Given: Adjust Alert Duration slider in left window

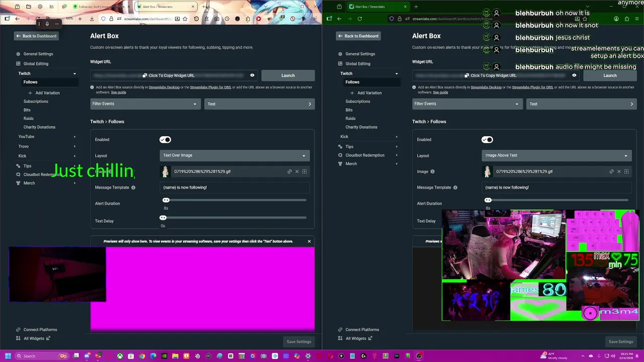Looking at the screenshot, I should coord(166,200).
